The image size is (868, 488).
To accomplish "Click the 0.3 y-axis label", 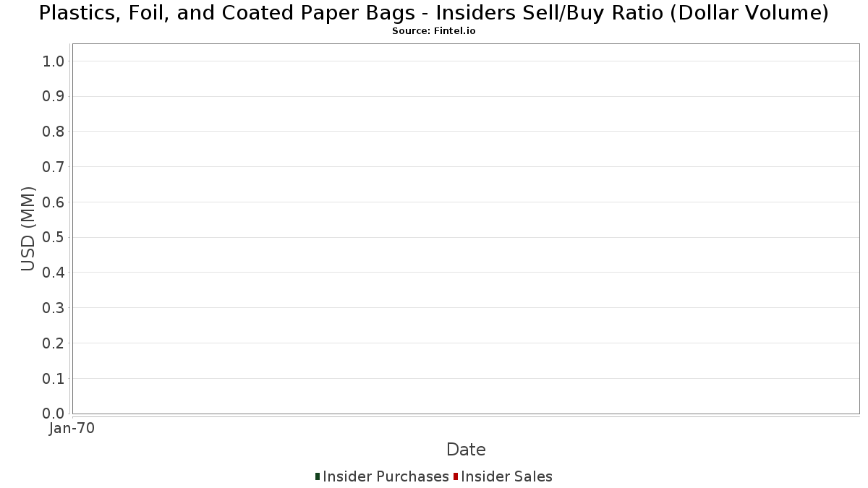I will pyautogui.click(x=54, y=308).
